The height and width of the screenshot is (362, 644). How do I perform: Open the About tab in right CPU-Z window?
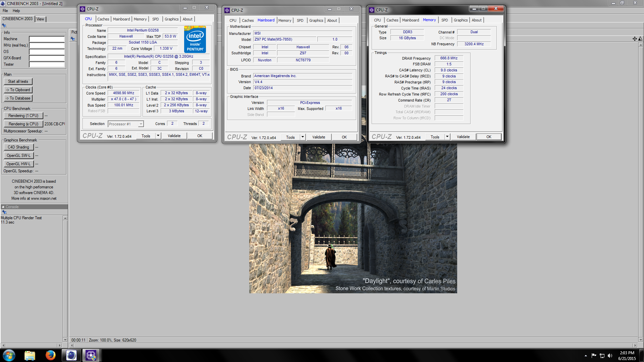pyautogui.click(x=477, y=20)
